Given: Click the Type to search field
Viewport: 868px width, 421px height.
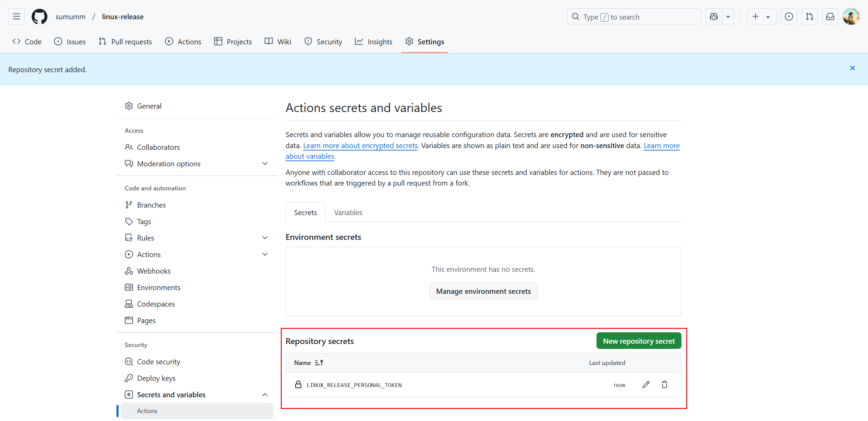Looking at the screenshot, I should [x=634, y=16].
